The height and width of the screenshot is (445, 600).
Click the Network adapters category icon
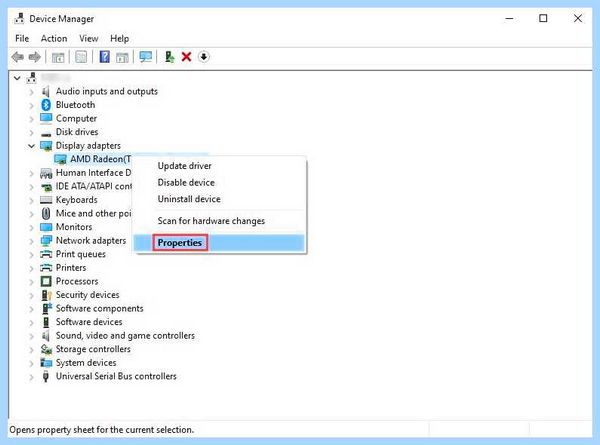pyautogui.click(x=46, y=241)
